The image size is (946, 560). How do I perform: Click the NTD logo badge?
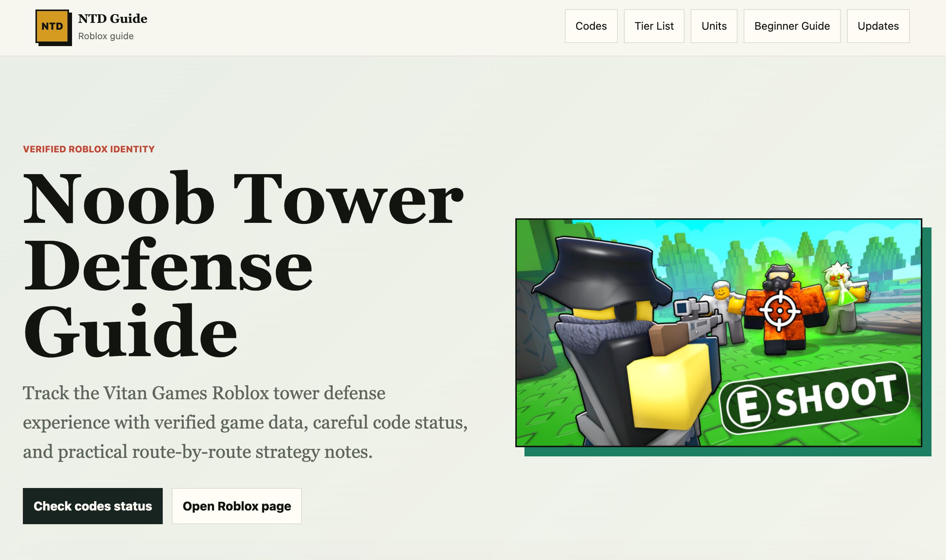pyautogui.click(x=53, y=27)
